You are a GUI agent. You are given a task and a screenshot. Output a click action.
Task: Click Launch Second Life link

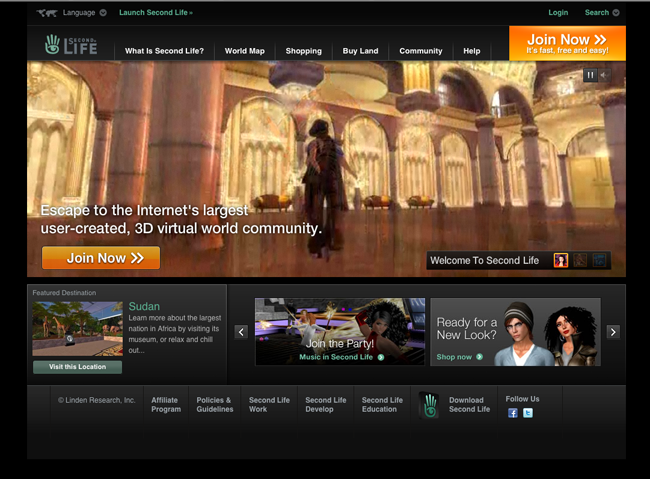(x=156, y=13)
